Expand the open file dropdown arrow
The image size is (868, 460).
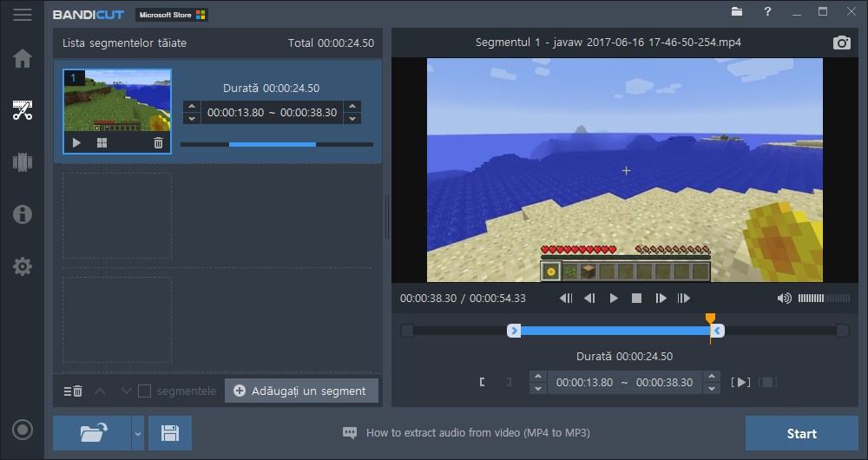tap(138, 433)
